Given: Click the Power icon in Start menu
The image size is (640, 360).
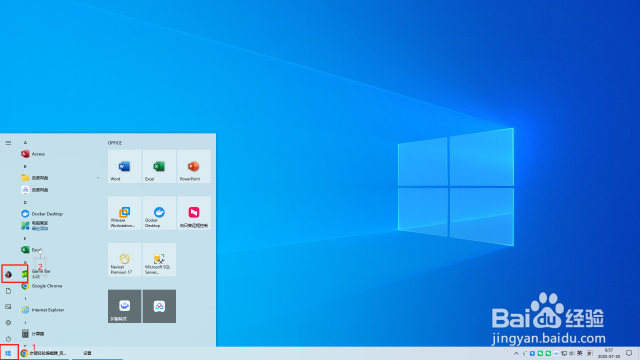Looking at the screenshot, I should [x=8, y=339].
